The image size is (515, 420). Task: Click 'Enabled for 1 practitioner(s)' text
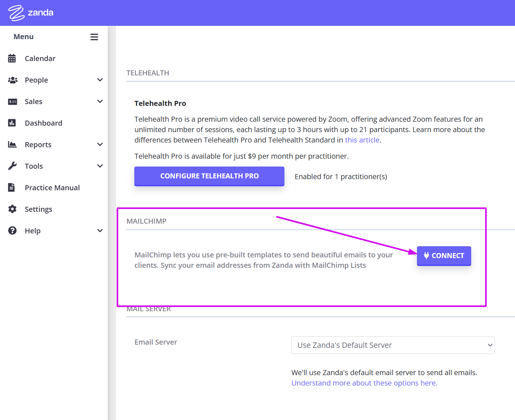point(341,177)
